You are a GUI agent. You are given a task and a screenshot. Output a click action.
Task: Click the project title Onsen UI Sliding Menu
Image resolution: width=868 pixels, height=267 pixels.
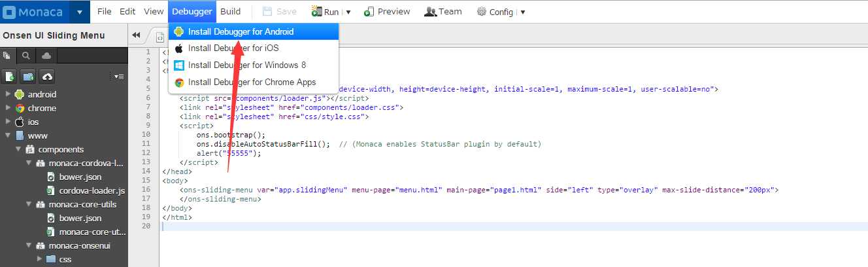click(x=54, y=35)
